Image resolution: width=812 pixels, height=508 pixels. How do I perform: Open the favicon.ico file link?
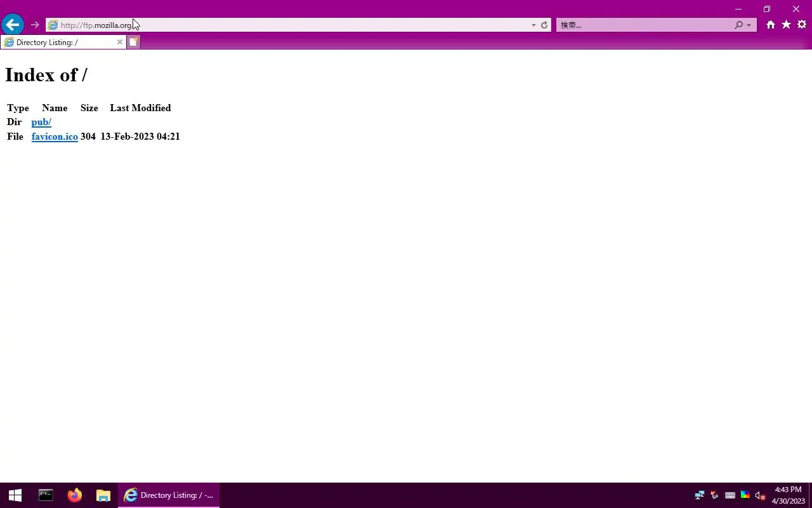(x=55, y=137)
